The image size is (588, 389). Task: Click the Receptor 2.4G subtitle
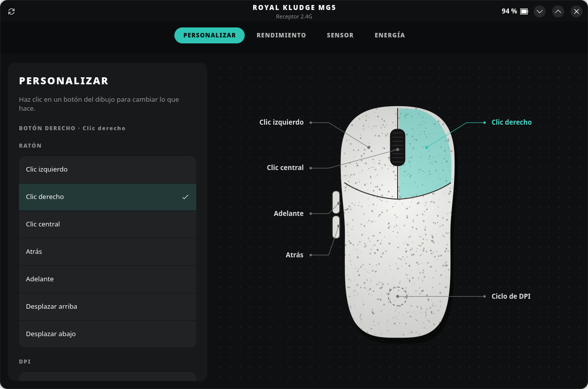294,16
